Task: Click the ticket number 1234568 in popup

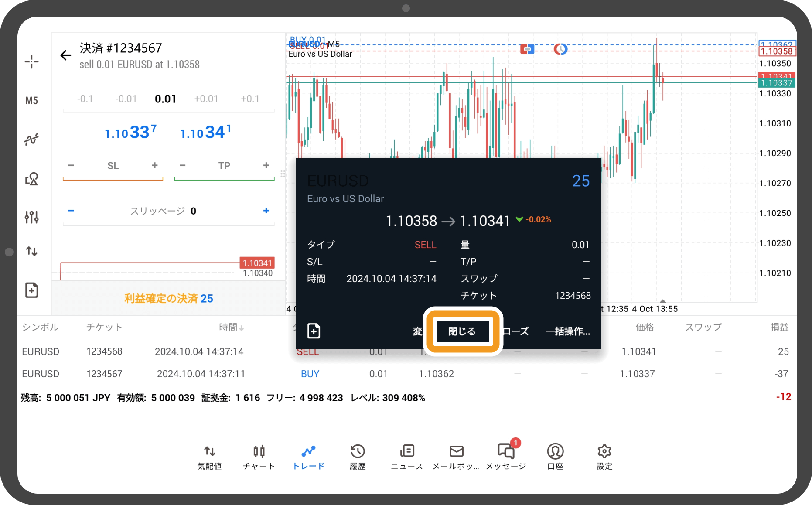Action: 573,296
